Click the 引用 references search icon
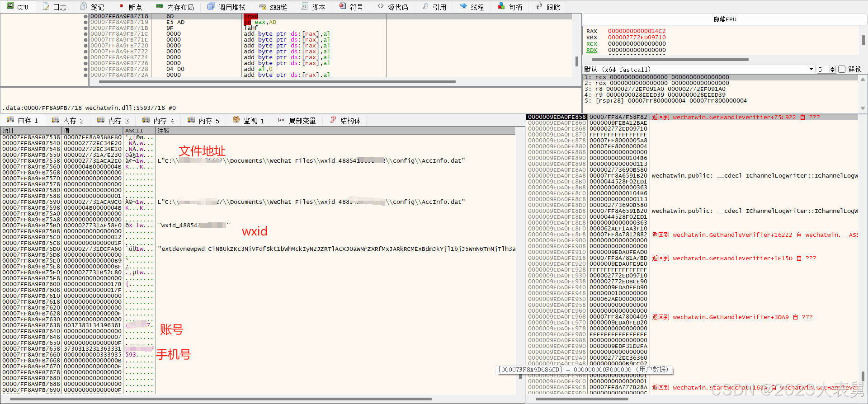868x404 pixels. point(425,6)
